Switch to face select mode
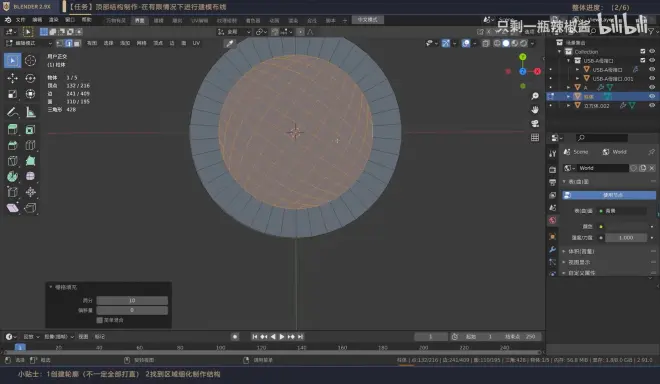Viewport: 660px width, 384px height. coord(77,43)
